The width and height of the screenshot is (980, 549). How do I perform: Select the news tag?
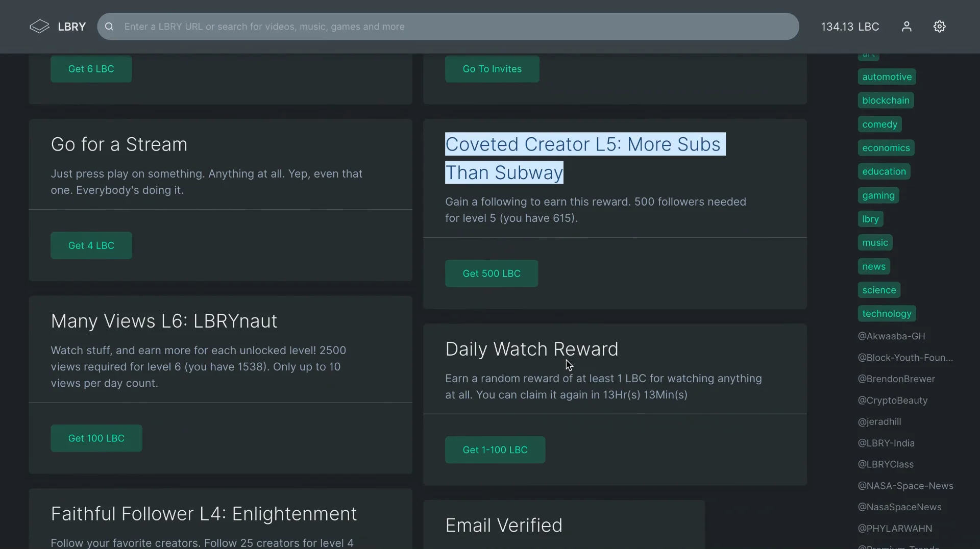(874, 266)
